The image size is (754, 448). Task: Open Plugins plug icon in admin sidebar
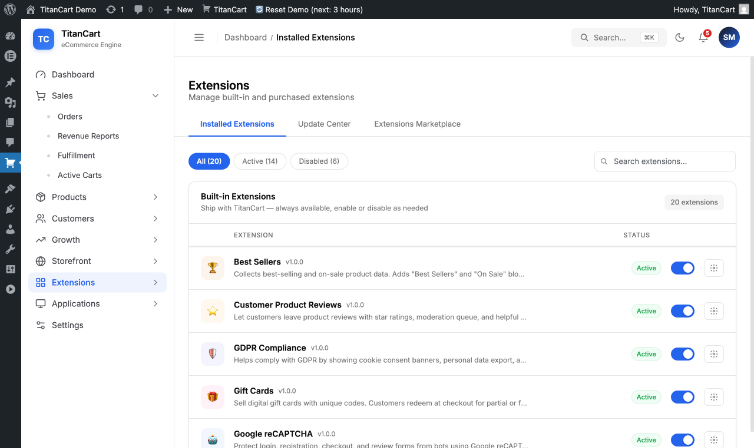pyautogui.click(x=10, y=209)
